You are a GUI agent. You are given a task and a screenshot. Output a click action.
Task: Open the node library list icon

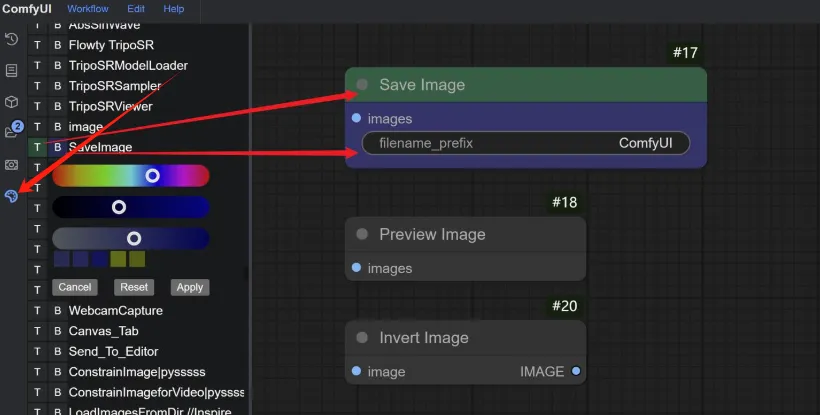pyautogui.click(x=11, y=71)
